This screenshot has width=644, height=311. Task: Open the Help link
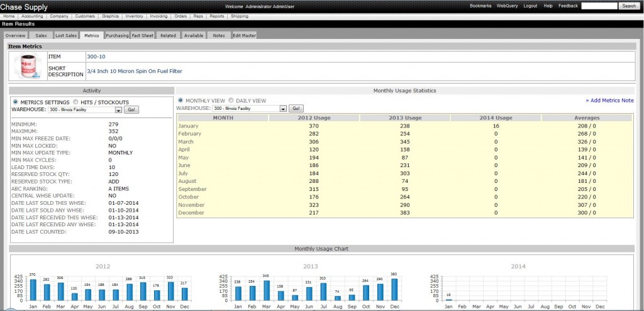tap(548, 6)
